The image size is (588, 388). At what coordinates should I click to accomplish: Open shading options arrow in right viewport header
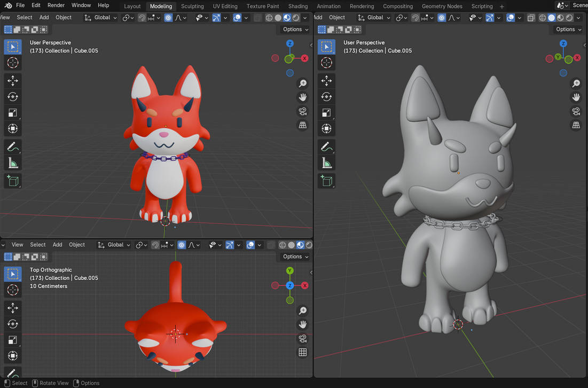pos(578,18)
